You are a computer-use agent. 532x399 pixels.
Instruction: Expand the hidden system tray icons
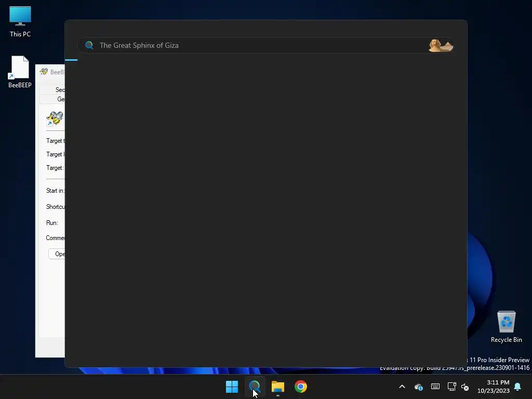click(x=402, y=387)
